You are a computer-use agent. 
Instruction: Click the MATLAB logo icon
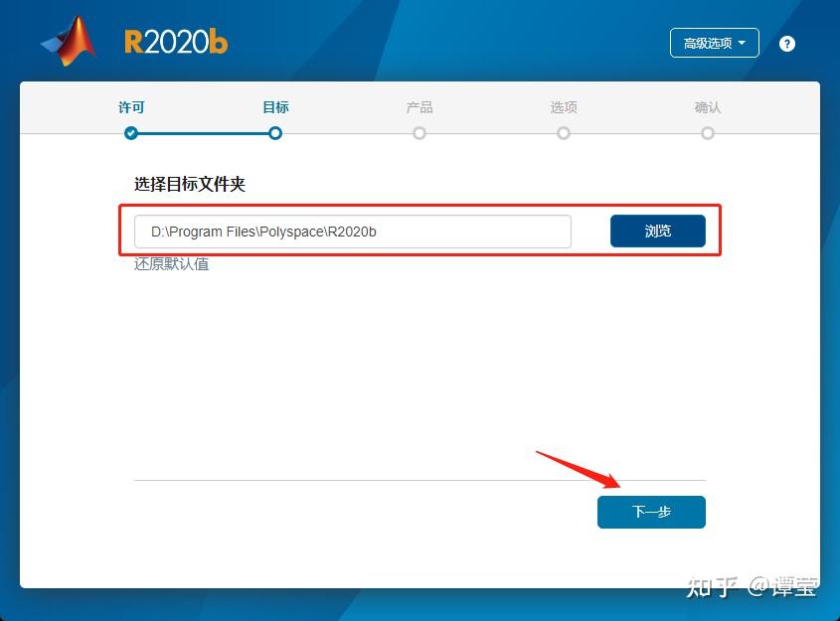[x=68, y=40]
